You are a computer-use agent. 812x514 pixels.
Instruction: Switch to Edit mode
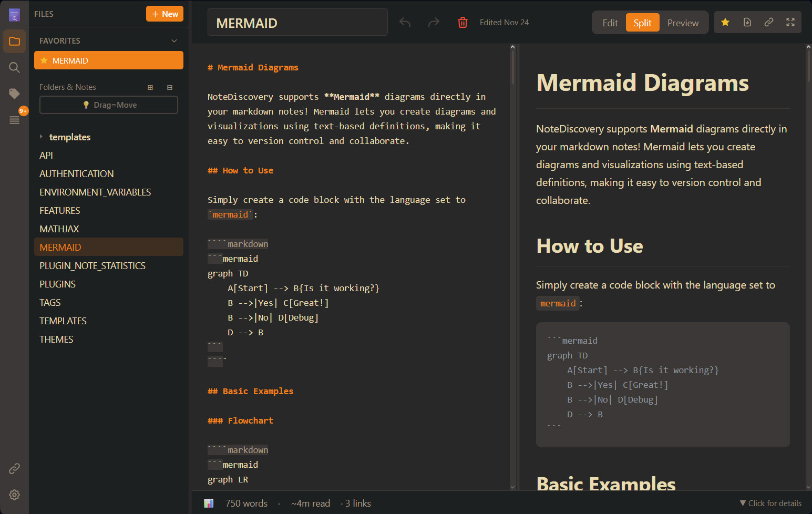(610, 22)
